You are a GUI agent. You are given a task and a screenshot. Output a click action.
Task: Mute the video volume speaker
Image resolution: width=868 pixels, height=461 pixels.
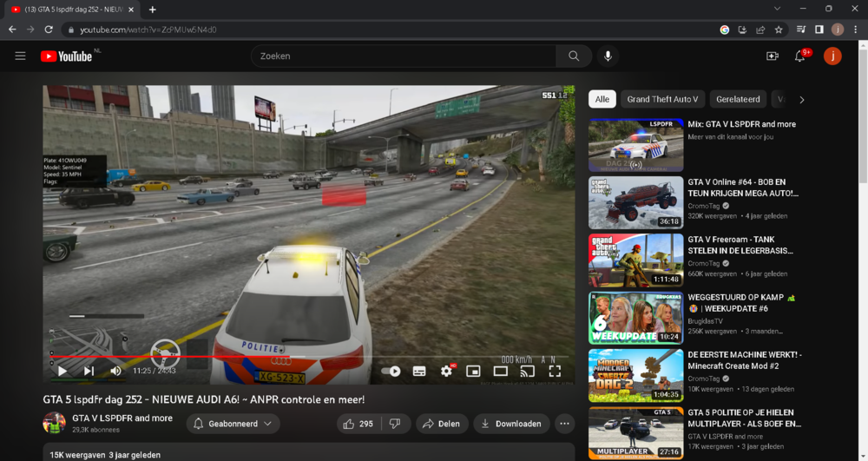115,371
